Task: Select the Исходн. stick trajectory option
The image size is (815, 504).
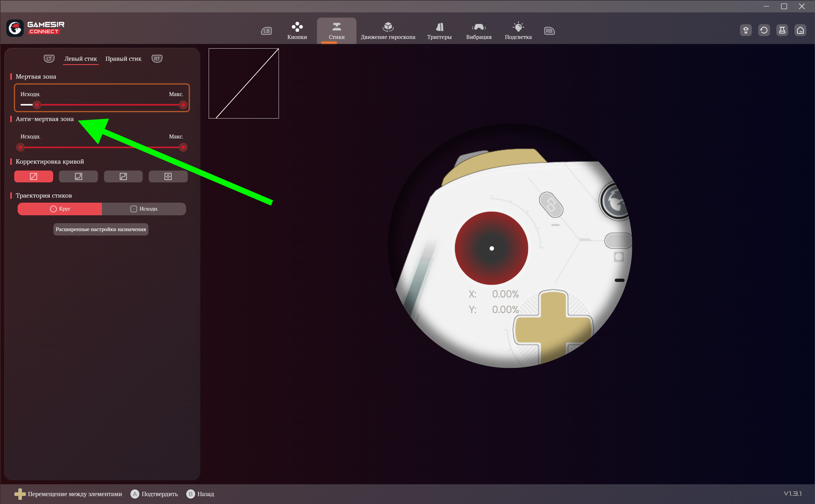Action: (x=144, y=209)
